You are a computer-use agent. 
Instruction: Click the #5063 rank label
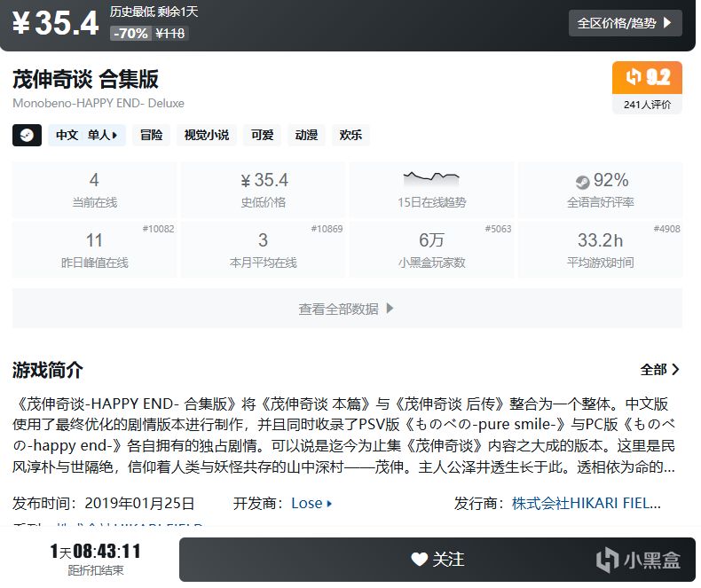click(498, 229)
